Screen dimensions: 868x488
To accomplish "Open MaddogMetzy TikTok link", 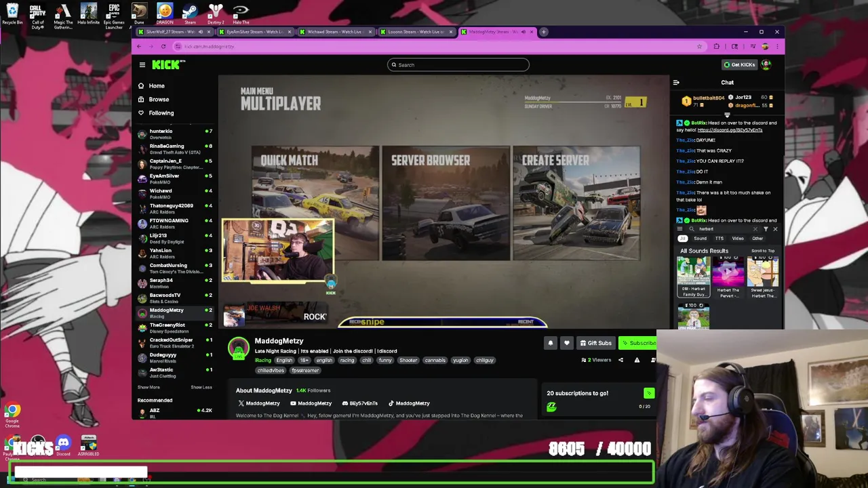I will 408,403.
